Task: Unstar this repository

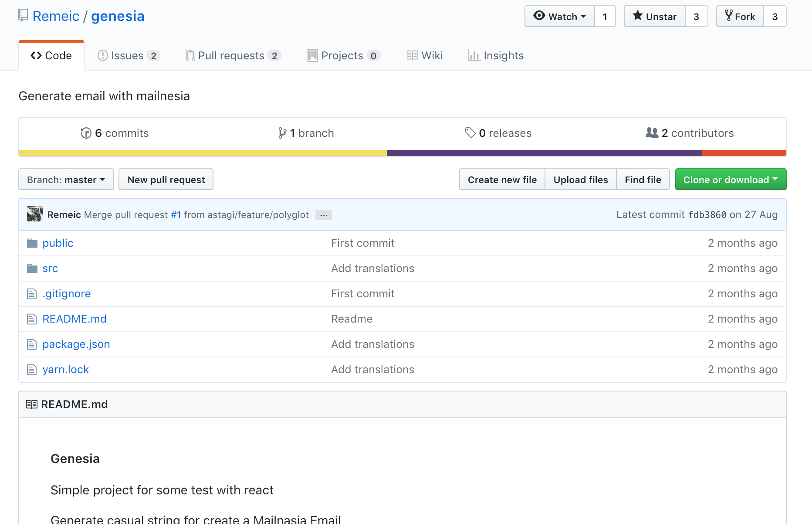Action: pos(655,17)
